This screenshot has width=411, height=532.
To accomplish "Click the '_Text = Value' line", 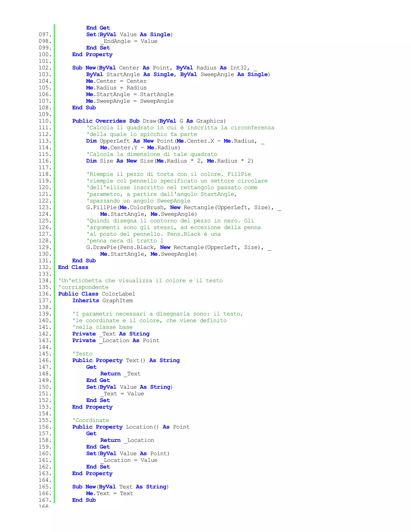I will (x=122, y=394).
